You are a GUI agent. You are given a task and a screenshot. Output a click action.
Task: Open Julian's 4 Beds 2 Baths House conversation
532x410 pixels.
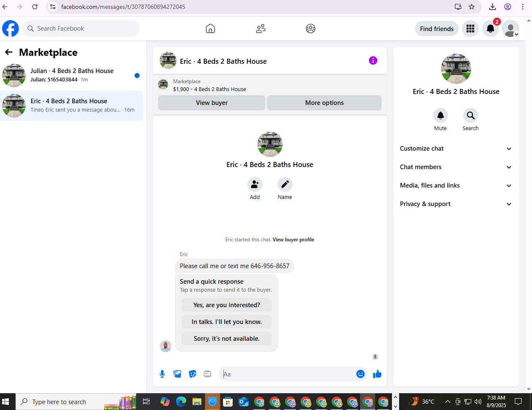(71, 76)
